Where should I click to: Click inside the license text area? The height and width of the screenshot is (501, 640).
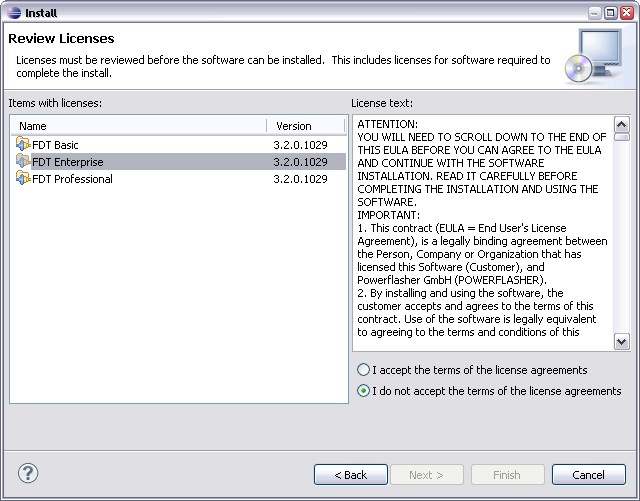[483, 233]
